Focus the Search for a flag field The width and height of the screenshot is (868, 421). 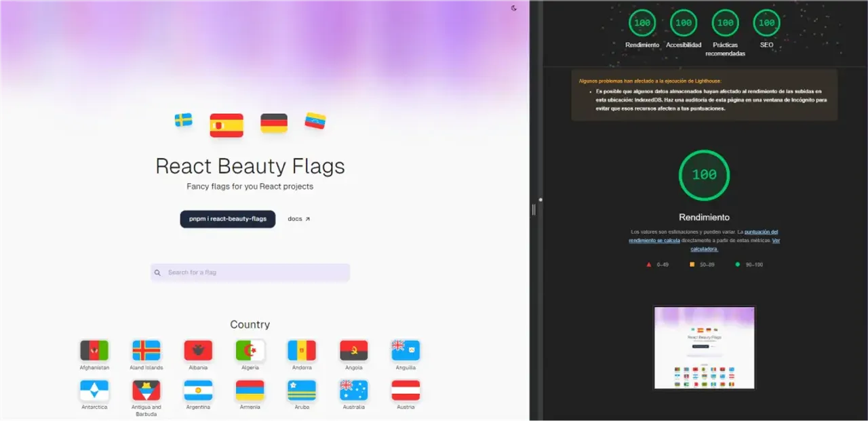point(250,273)
